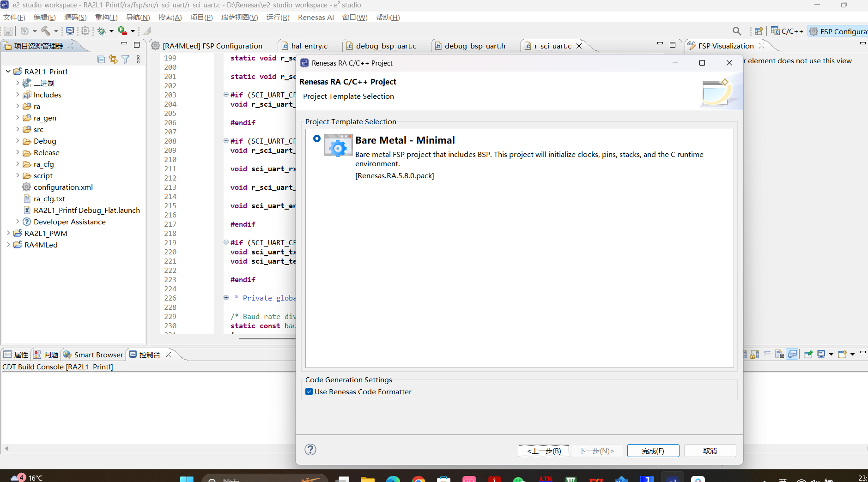Expand the ra_gen folder
Image resolution: width=868 pixels, height=482 pixels.
click(x=18, y=118)
